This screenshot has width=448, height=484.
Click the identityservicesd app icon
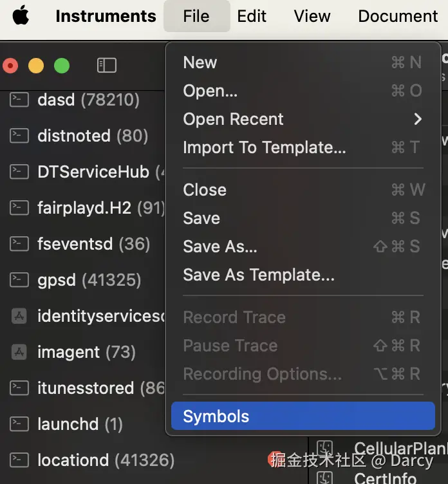click(19, 316)
